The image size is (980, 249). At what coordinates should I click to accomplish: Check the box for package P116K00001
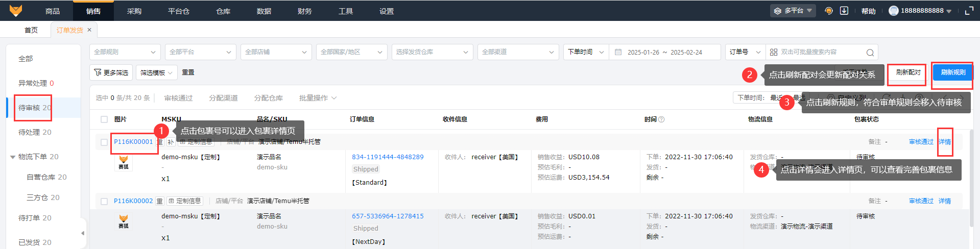click(x=104, y=142)
